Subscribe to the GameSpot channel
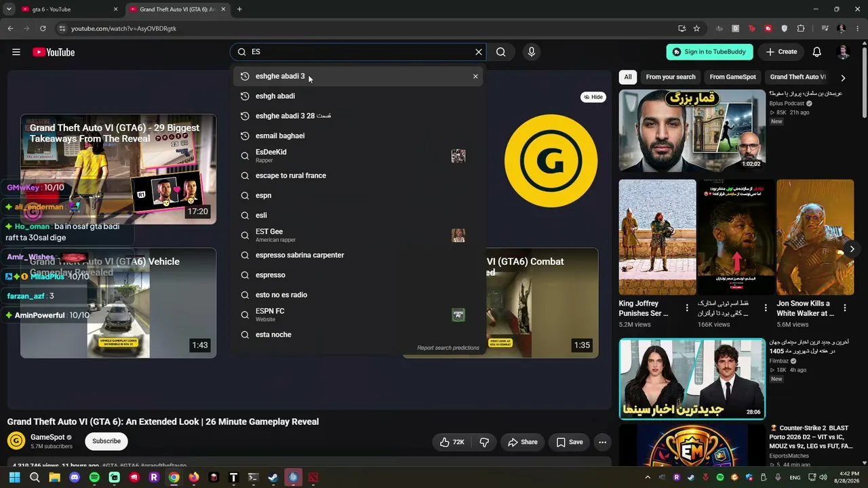The height and width of the screenshot is (488, 868). click(106, 441)
